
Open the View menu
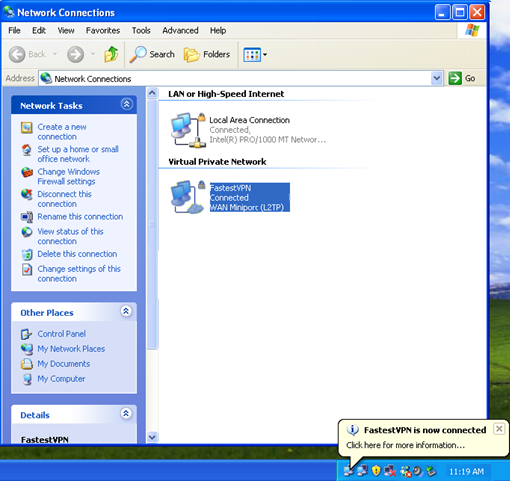point(66,31)
